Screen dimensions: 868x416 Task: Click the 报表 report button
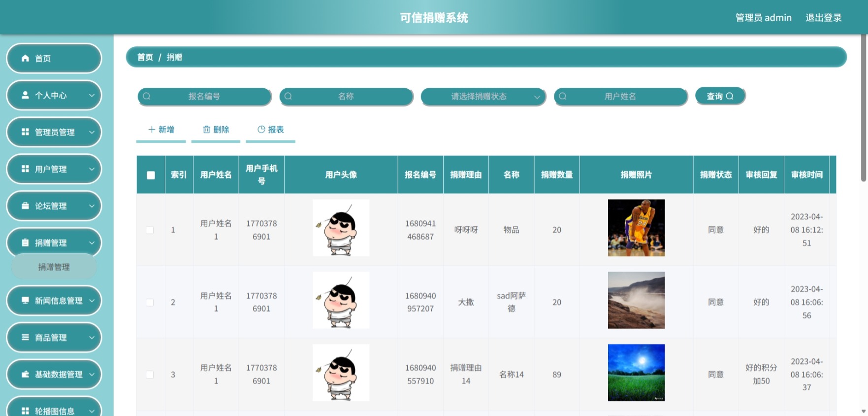[270, 130]
